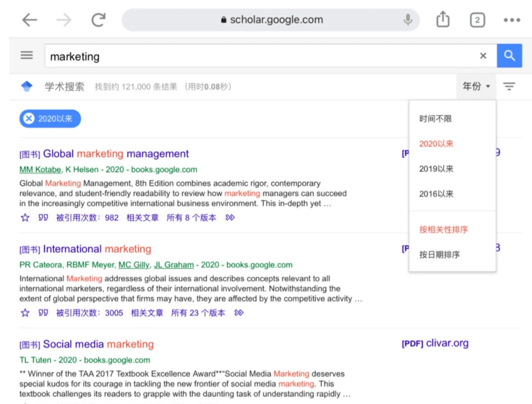Open the Global marketing management title link
Image resolution: width=532 pixels, height=404 pixels.
(116, 154)
